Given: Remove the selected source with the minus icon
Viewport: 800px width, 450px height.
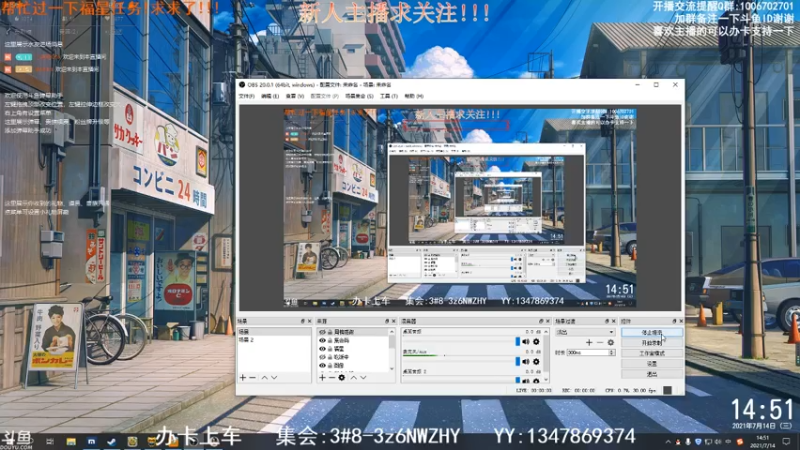Looking at the screenshot, I should point(332,378).
